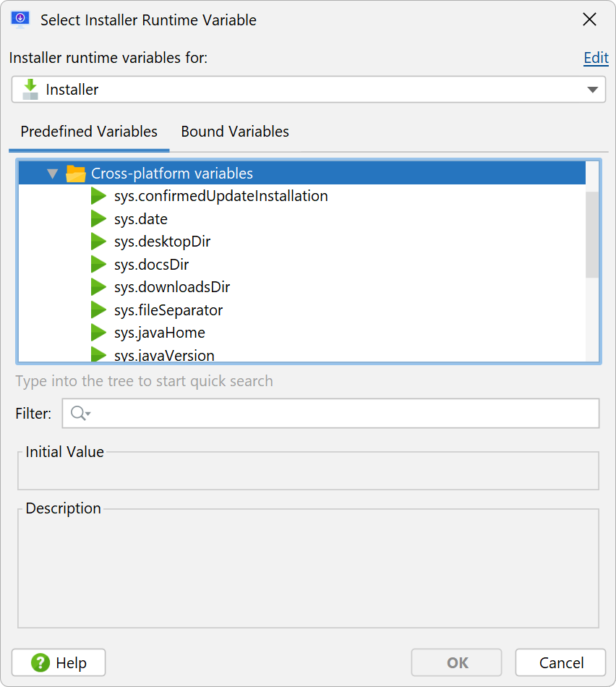Select the sys.javaHome variable
This screenshot has height=687, width=616.
pyautogui.click(x=160, y=333)
